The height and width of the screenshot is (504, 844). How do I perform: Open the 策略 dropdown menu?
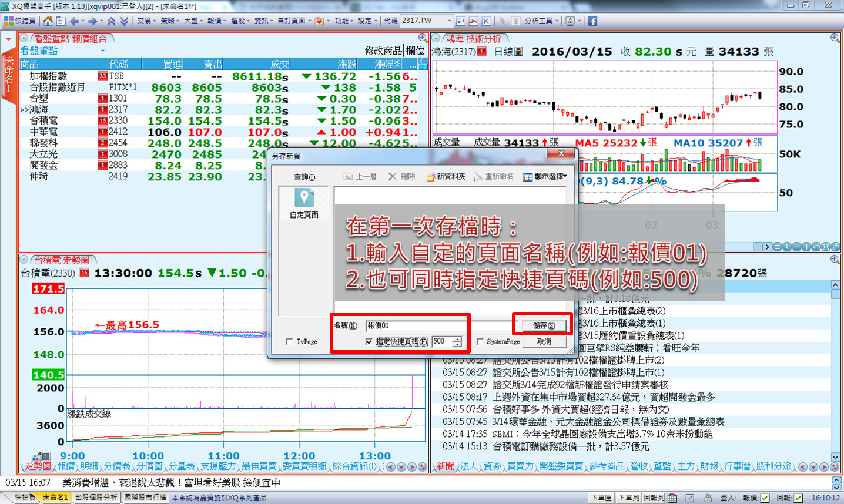point(170,21)
